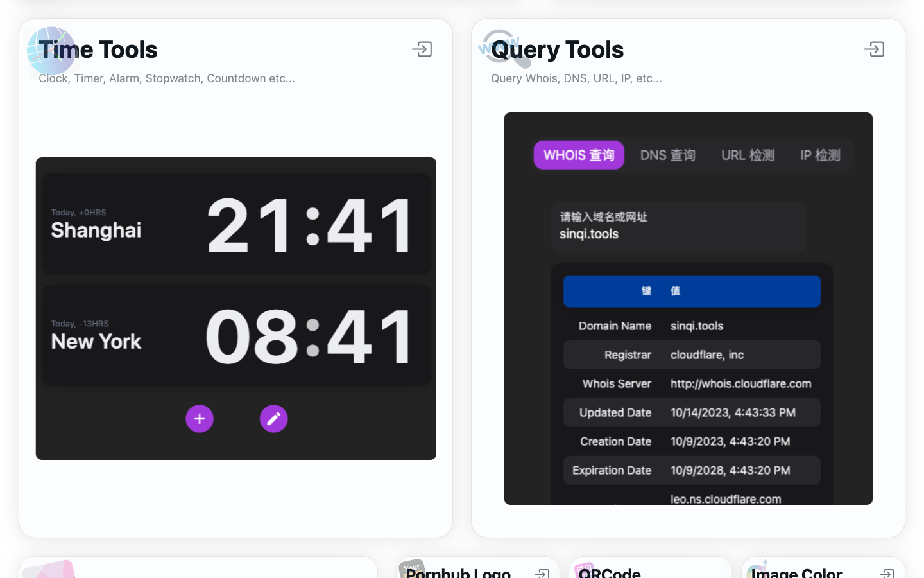Open the Image Color tool arrow icon

[887, 572]
